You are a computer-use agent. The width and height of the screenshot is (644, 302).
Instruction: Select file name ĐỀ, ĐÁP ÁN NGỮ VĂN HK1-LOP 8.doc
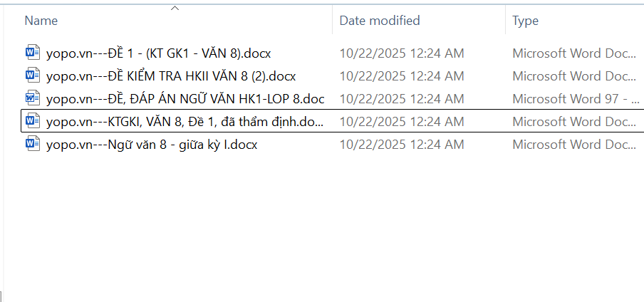click(185, 98)
